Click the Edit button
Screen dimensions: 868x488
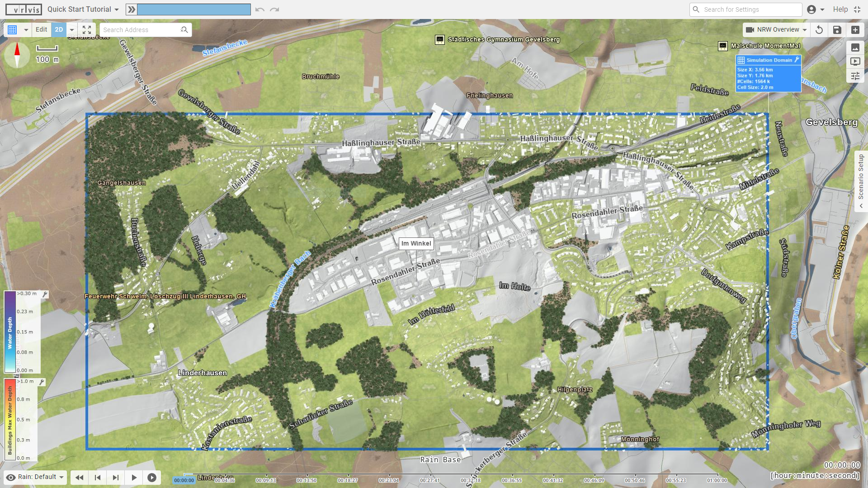pyautogui.click(x=41, y=29)
